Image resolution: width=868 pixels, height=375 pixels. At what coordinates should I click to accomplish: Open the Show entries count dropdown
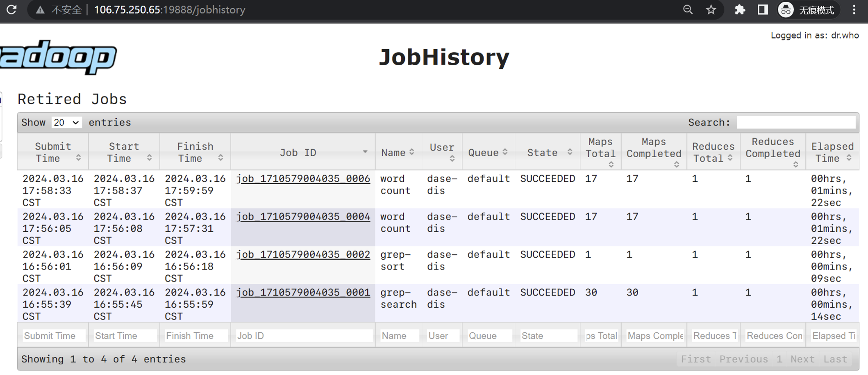[66, 123]
